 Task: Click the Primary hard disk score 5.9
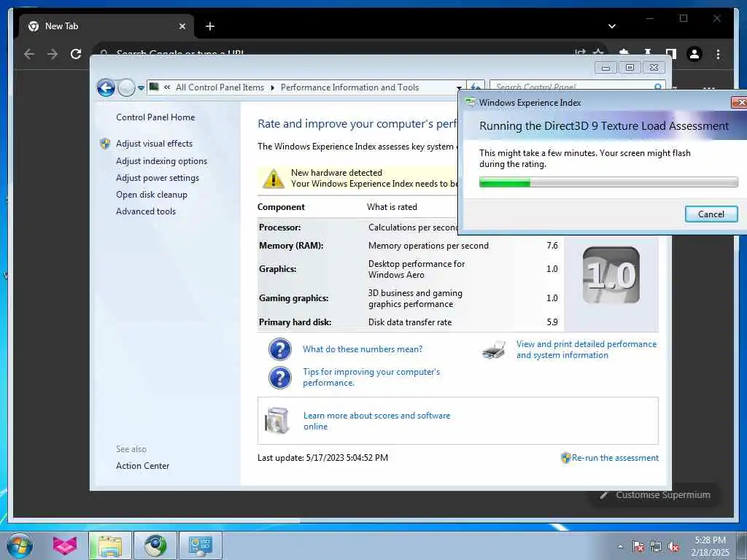click(551, 322)
